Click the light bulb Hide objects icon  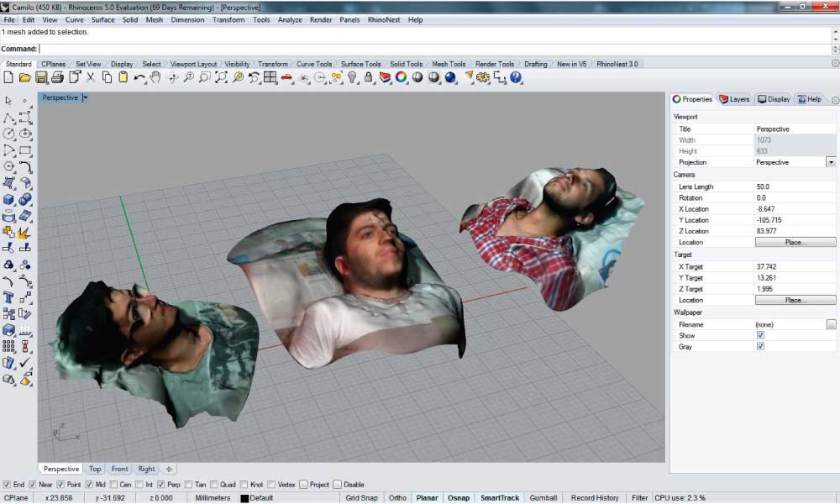(353, 77)
